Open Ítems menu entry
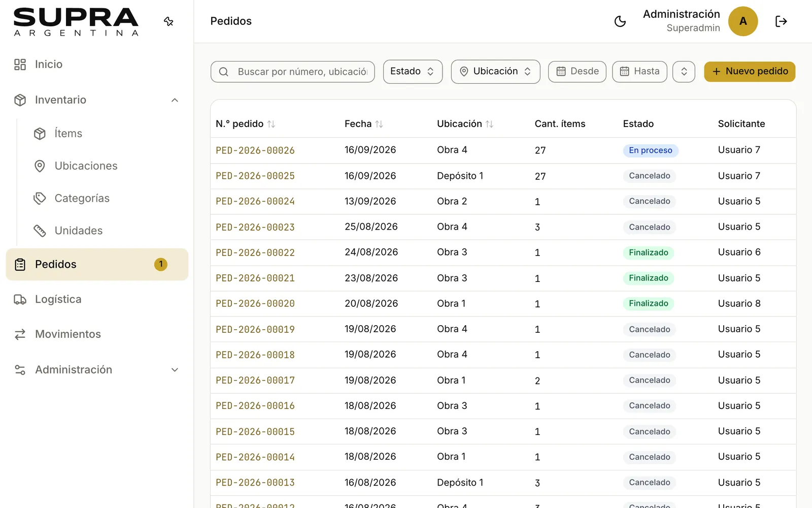 [69, 134]
